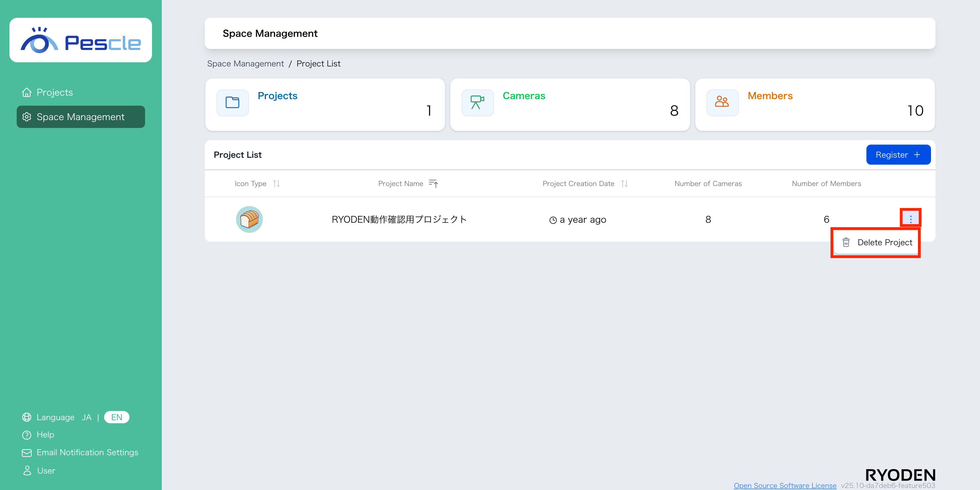Select the Projects folder icon
Viewport: 980px width, 490px height.
(x=232, y=103)
